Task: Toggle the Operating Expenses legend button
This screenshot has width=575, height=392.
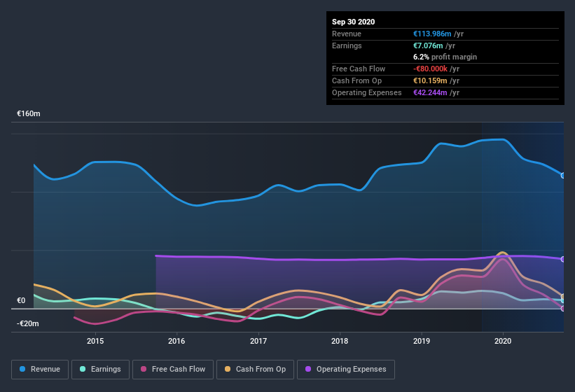Action: (346, 370)
